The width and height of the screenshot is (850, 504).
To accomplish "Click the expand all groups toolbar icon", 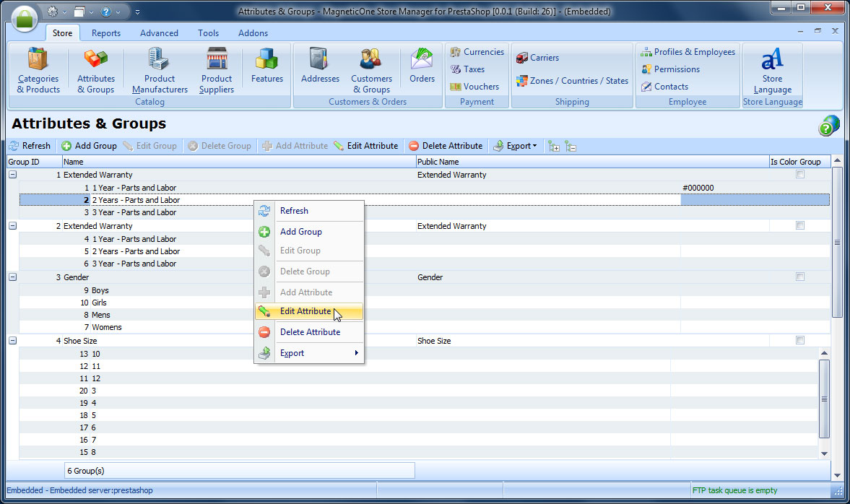I will pos(553,147).
